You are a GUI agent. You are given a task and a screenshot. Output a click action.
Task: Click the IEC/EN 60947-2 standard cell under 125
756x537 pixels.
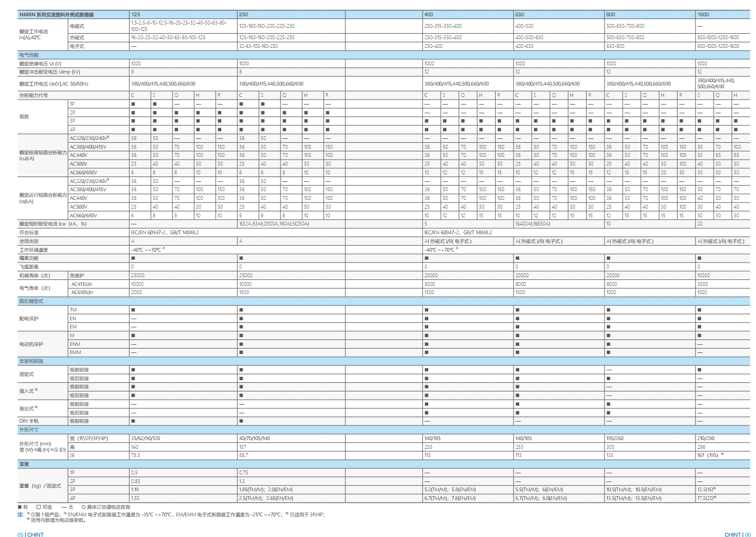165,233
